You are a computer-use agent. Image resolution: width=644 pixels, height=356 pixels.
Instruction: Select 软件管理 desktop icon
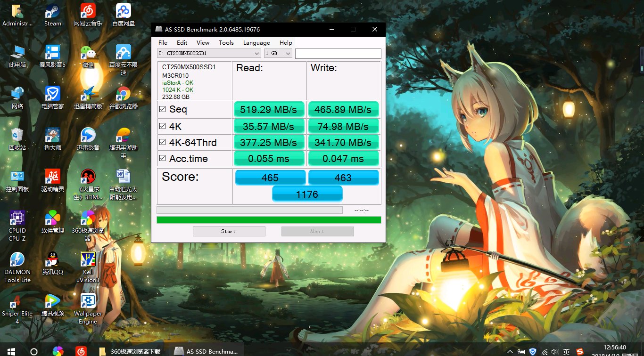coord(52,222)
